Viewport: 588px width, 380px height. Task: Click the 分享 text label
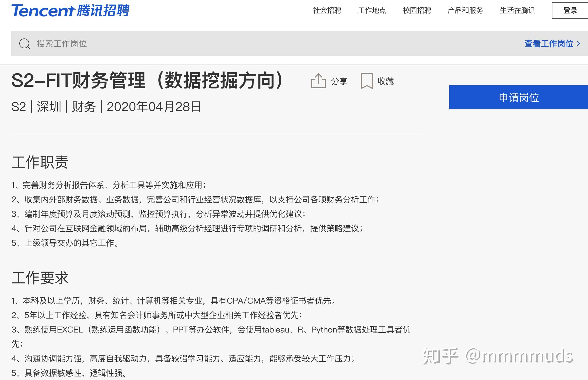click(339, 81)
